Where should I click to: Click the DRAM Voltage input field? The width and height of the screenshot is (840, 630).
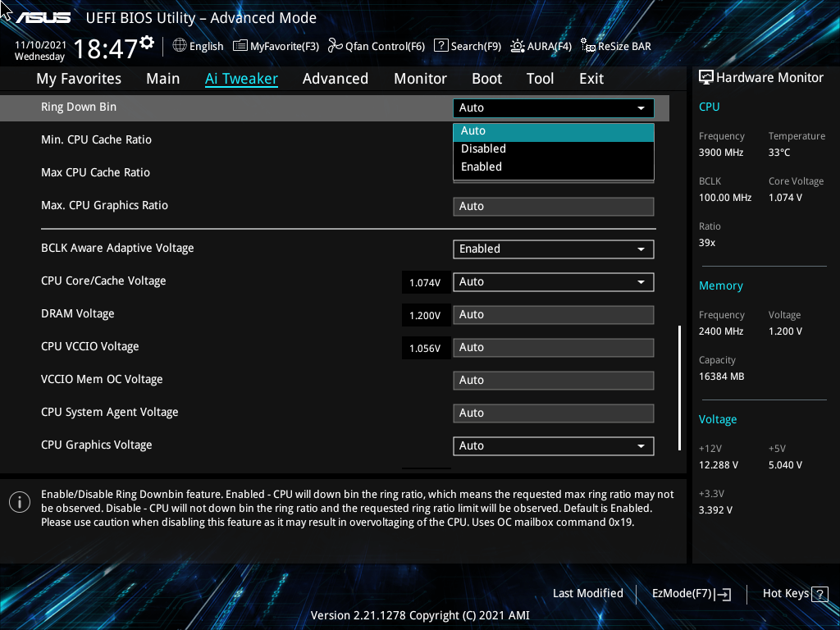coord(554,315)
